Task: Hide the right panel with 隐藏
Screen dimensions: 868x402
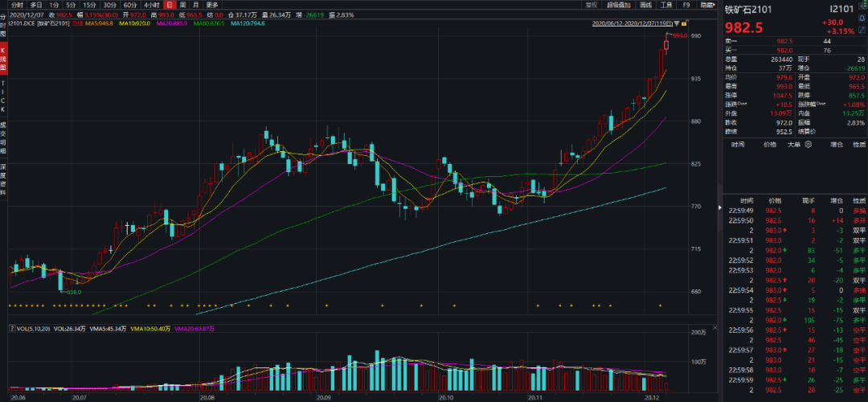Action: pos(707,5)
